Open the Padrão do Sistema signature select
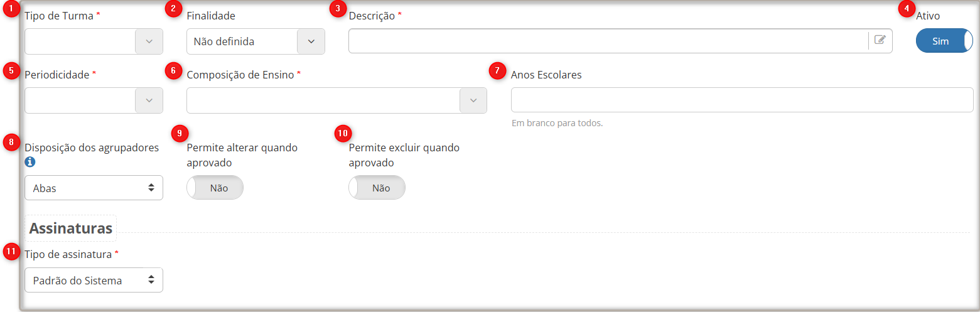The height and width of the screenshot is (312, 980). coord(94,280)
